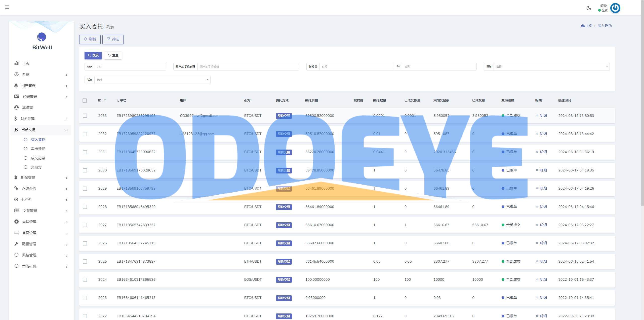The image size is (644, 320).
Task: Click the 申购管理 lifebuoy icon
Action: click(x=16, y=222)
